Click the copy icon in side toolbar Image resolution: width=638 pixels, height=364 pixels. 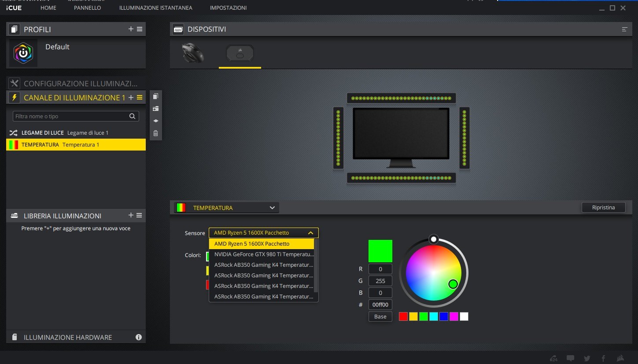click(x=155, y=96)
